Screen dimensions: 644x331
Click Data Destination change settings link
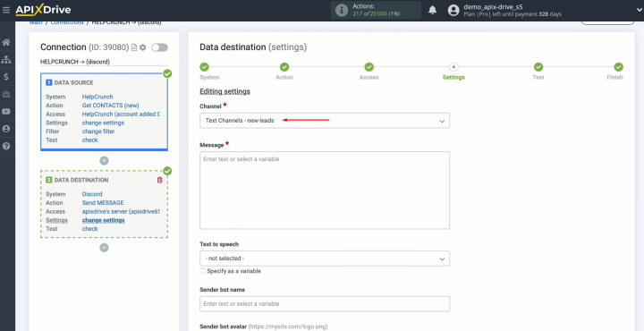tap(104, 220)
